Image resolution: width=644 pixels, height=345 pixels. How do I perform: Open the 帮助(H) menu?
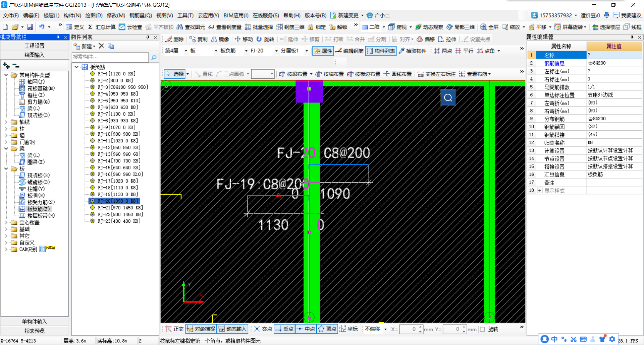(292, 15)
